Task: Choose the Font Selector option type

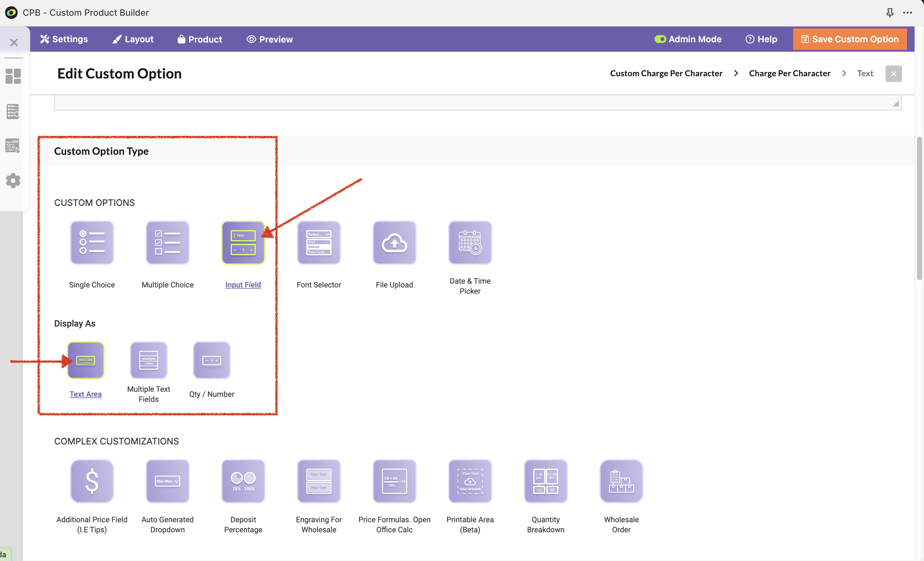Action: [318, 243]
